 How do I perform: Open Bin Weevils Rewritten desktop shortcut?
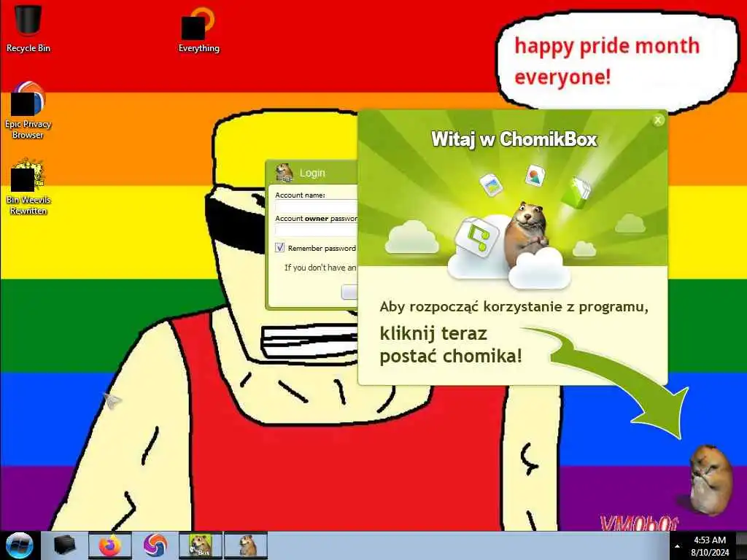(28, 187)
